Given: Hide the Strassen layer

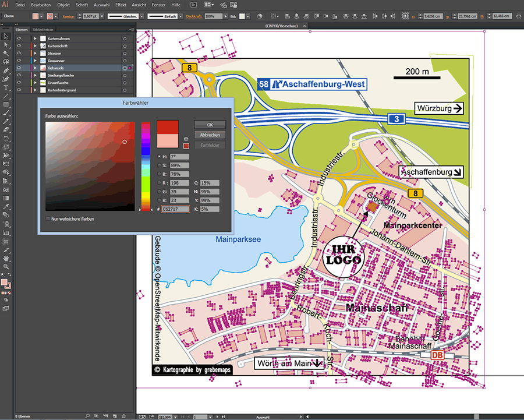Looking at the screenshot, I should (x=19, y=53).
